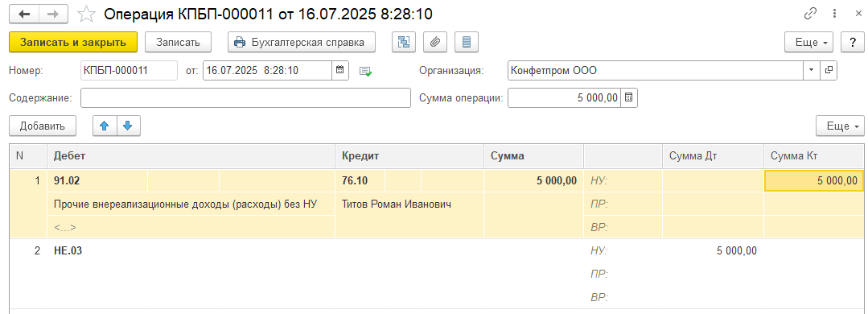Expand the top Еще menu
The width and height of the screenshot is (868, 314).
pyautogui.click(x=808, y=42)
